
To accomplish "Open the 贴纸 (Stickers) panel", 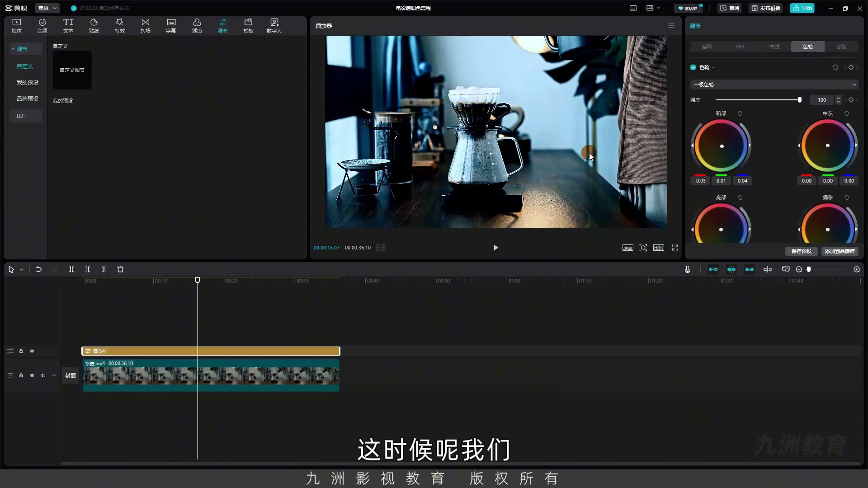I will click(94, 26).
